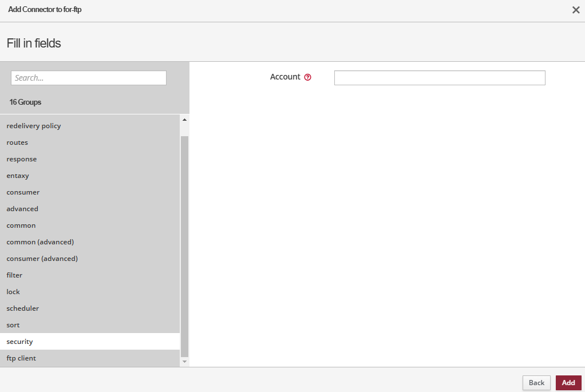Select the consumer group
The image size is (585, 392).
coord(23,192)
